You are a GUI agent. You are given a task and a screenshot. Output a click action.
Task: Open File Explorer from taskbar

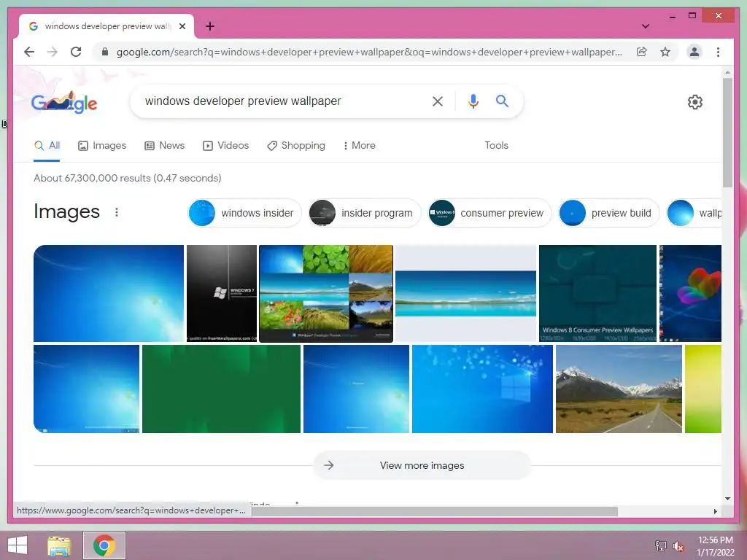coord(59,545)
